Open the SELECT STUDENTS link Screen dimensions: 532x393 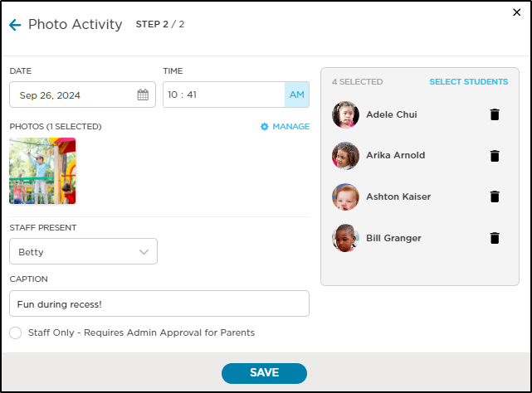click(469, 82)
